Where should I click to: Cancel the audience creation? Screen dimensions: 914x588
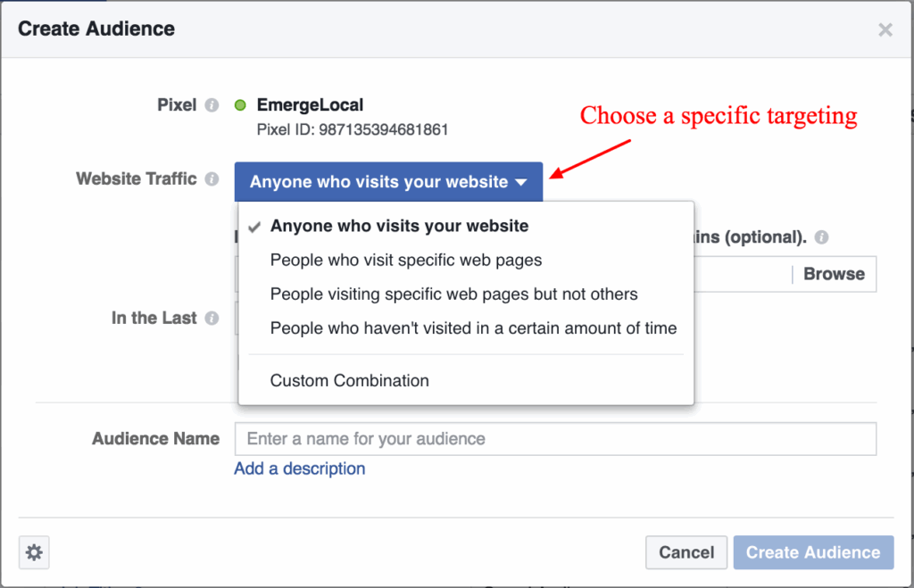pos(685,552)
